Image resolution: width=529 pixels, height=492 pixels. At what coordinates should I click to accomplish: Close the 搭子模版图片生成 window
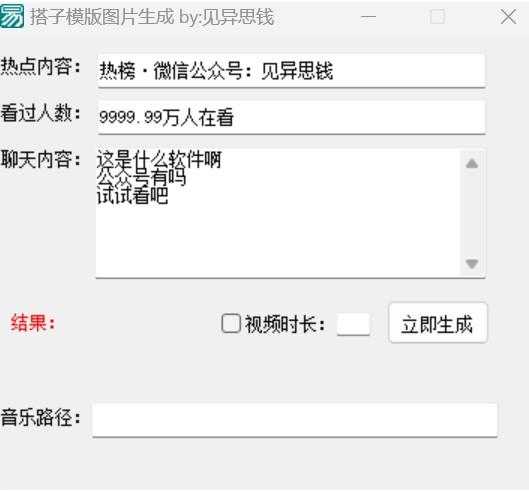(x=508, y=17)
